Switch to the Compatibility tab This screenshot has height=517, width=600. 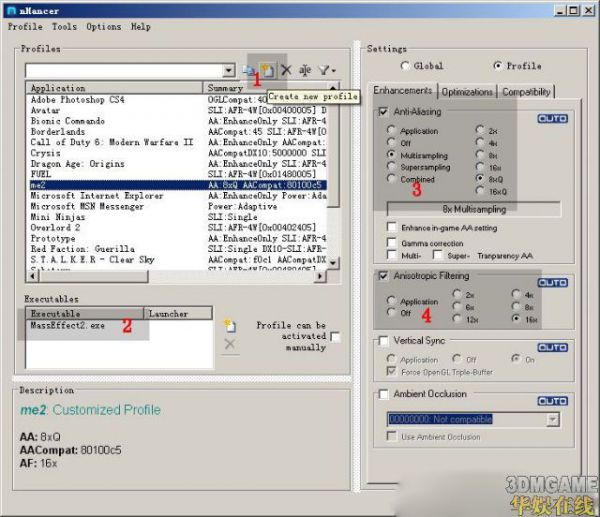[526, 92]
